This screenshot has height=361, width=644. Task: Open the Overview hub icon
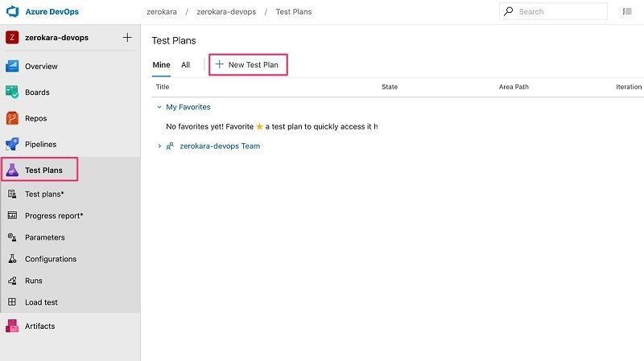12,66
